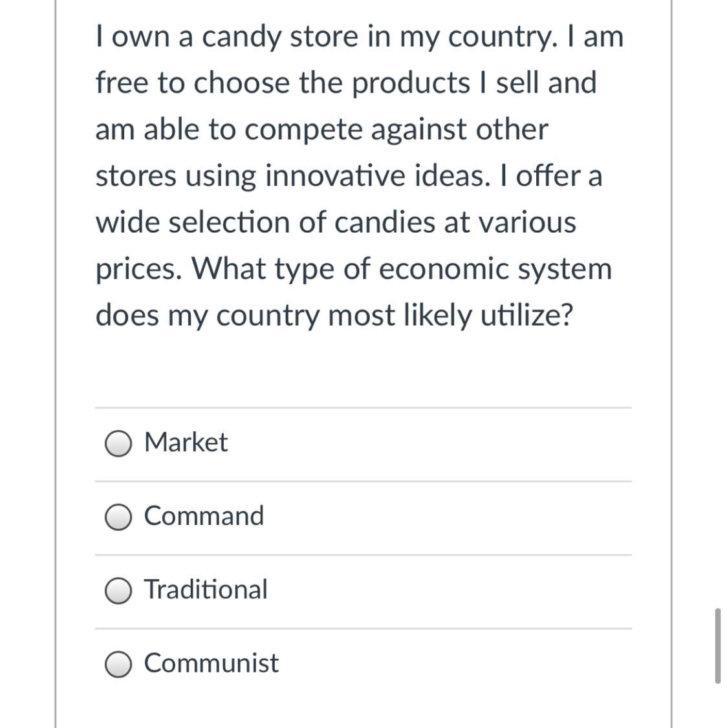
Task: Click the word 'likely' in the question
Action: 439,316
